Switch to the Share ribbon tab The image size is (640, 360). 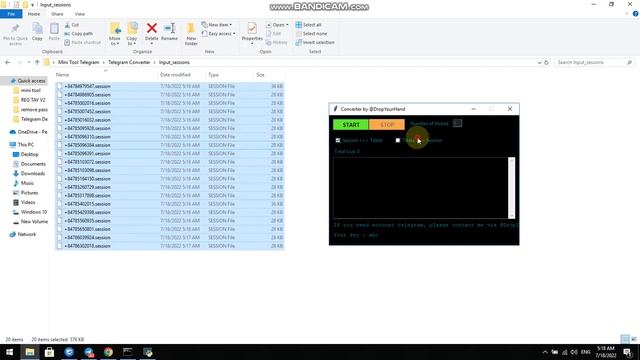pos(57,14)
